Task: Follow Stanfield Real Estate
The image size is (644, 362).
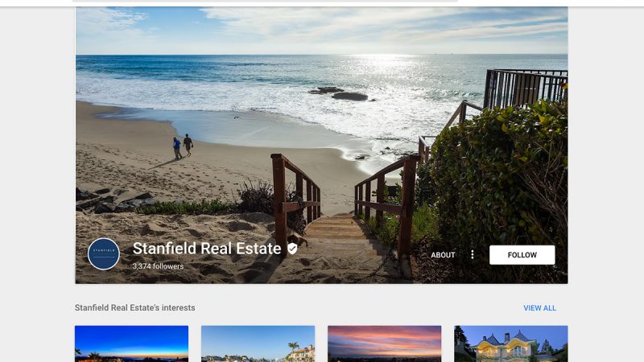Action: [522, 255]
